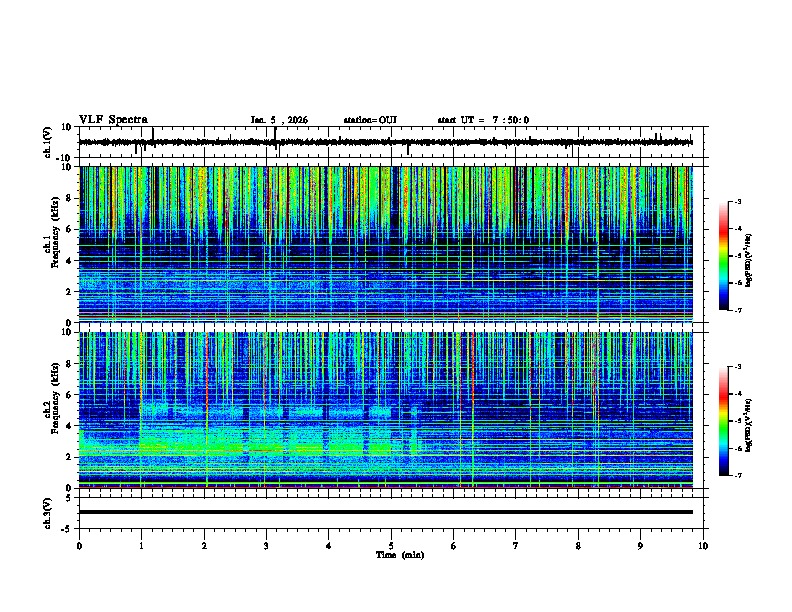Click the ch.2 colorbar "log(PSD)" label
This screenshot has height=612, width=792.
(748, 425)
